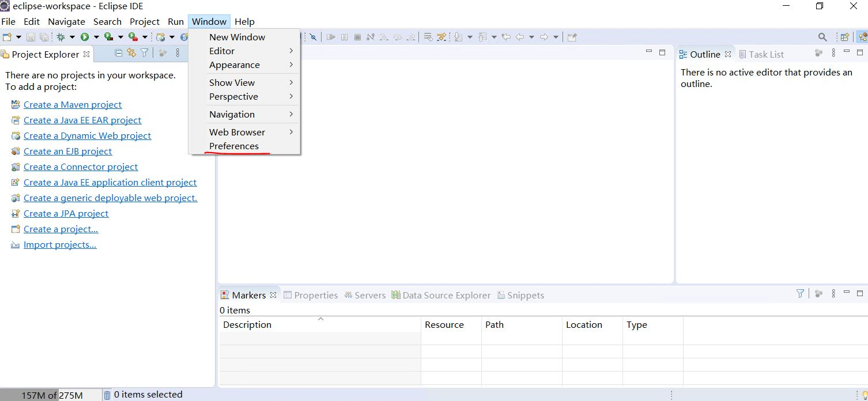Collapse All in Project Explorer

119,53
